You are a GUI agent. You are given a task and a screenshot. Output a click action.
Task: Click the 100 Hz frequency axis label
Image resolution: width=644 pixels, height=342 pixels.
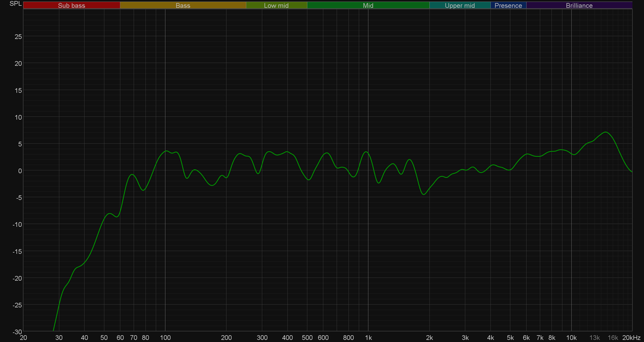point(165,338)
